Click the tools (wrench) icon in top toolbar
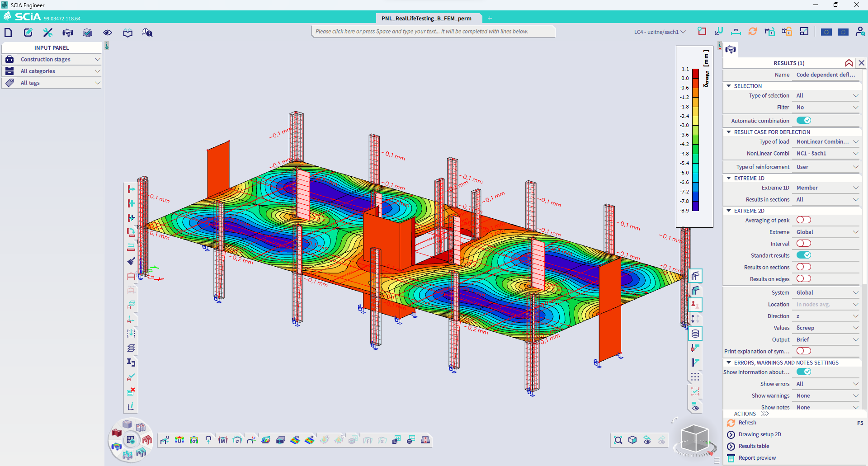This screenshot has width=868, height=466. click(x=47, y=32)
